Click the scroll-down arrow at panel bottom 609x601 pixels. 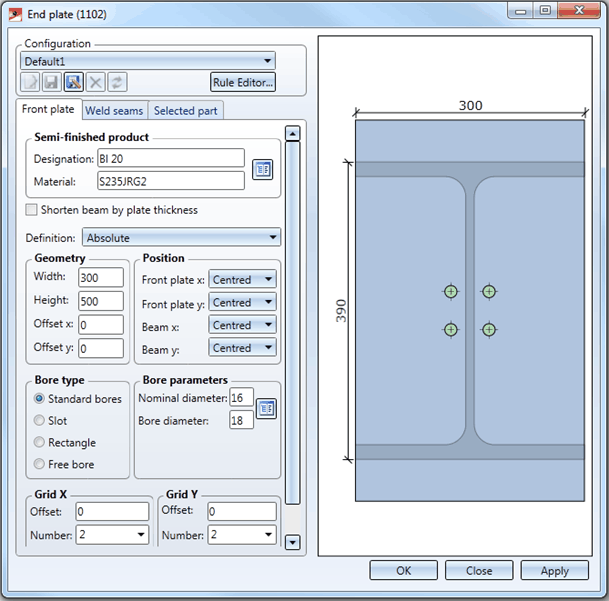pos(293,542)
